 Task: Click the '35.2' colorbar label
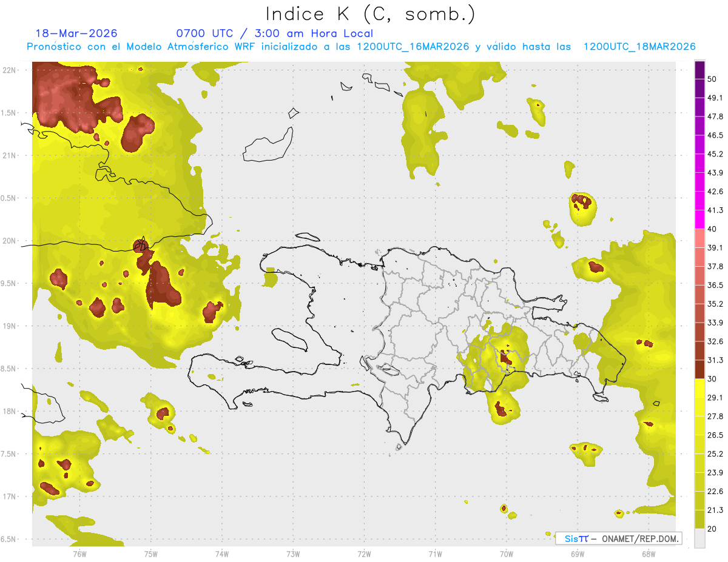(715, 304)
